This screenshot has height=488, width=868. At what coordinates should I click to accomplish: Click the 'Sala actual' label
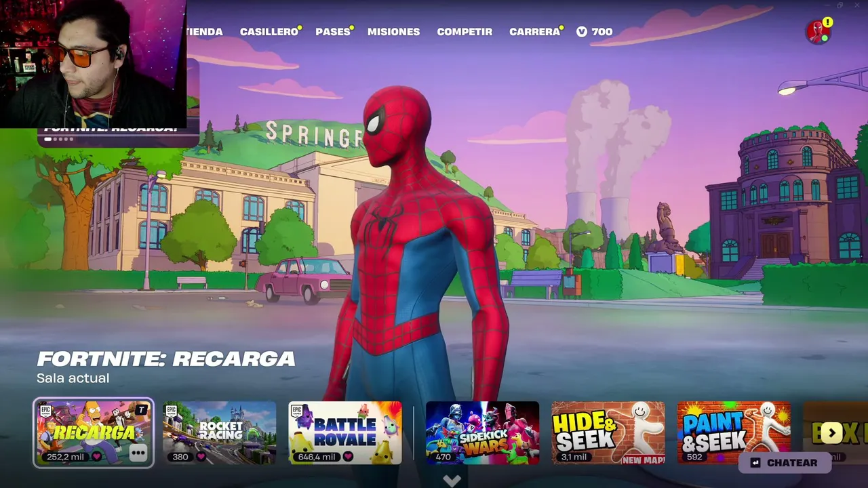pyautogui.click(x=73, y=378)
